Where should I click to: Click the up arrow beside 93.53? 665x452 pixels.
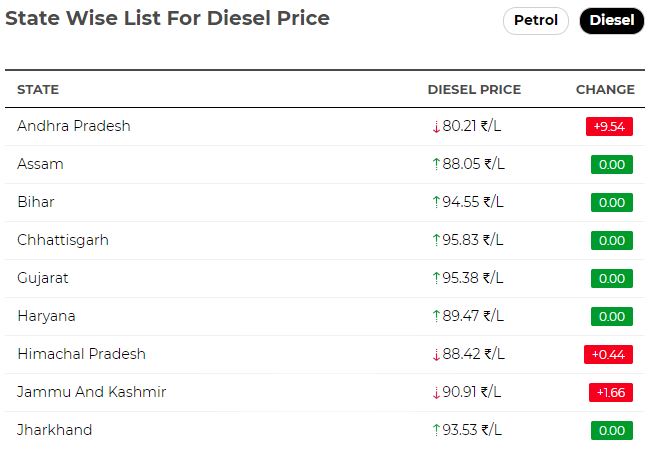tap(436, 430)
